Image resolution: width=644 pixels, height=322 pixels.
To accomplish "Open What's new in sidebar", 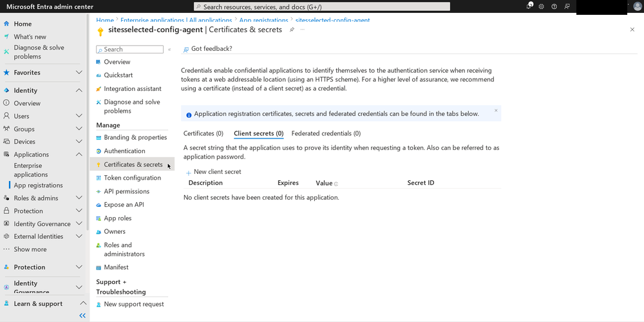I will pyautogui.click(x=30, y=37).
